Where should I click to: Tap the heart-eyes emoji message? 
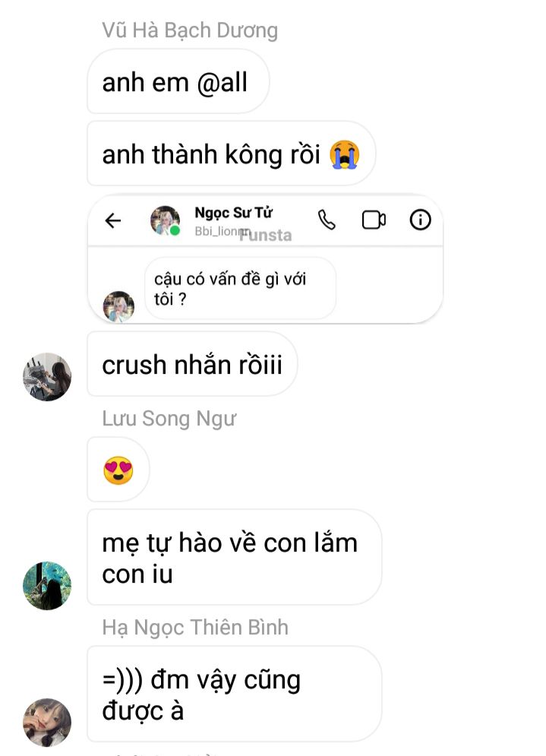[118, 470]
